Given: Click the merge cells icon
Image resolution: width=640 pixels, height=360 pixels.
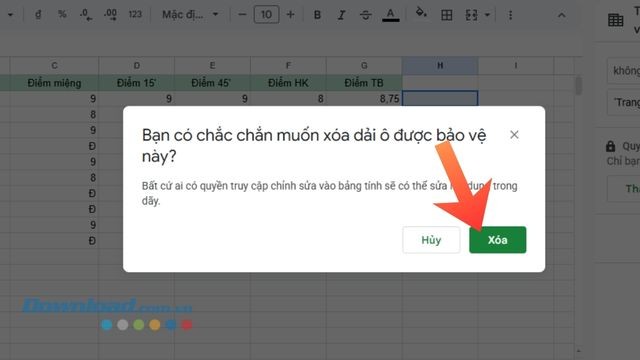Looking at the screenshot, I should (471, 15).
